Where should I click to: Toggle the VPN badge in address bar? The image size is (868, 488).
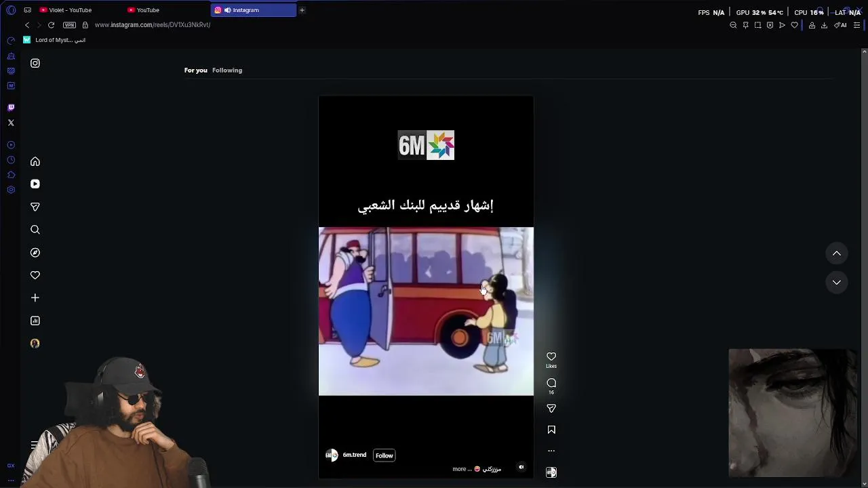69,25
